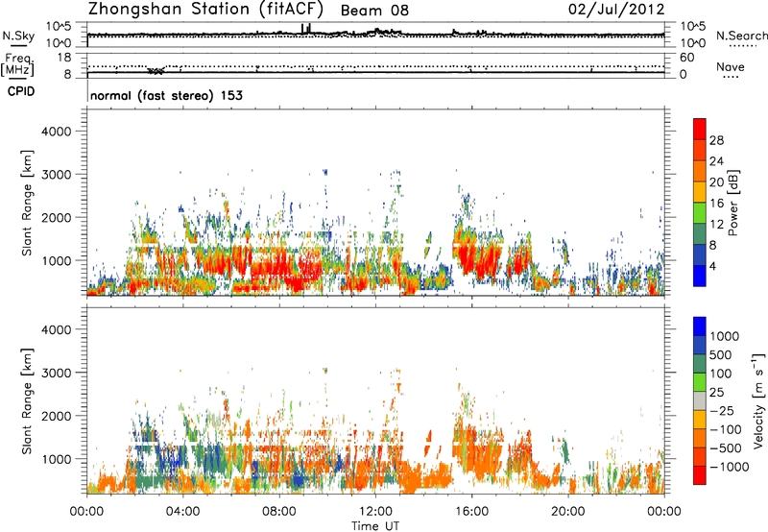Select the 'Slant Range [km]' label of velocity panel

[27, 400]
